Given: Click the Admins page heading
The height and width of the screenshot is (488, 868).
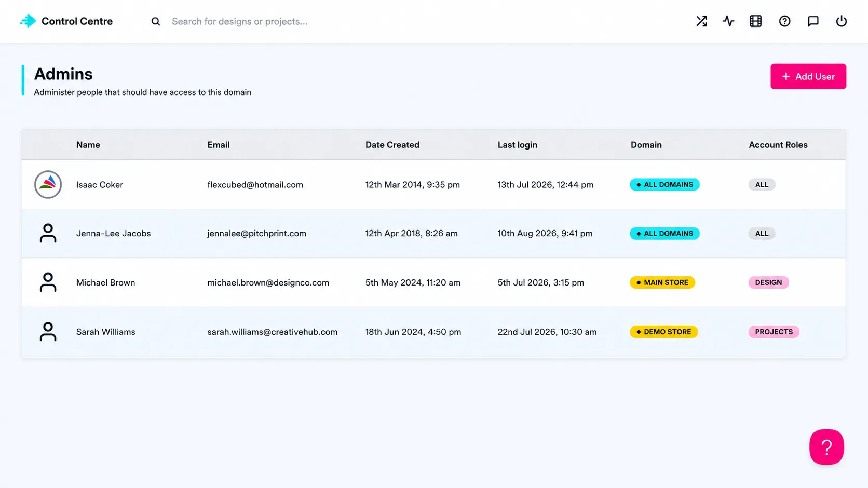Looking at the screenshot, I should pos(63,74).
